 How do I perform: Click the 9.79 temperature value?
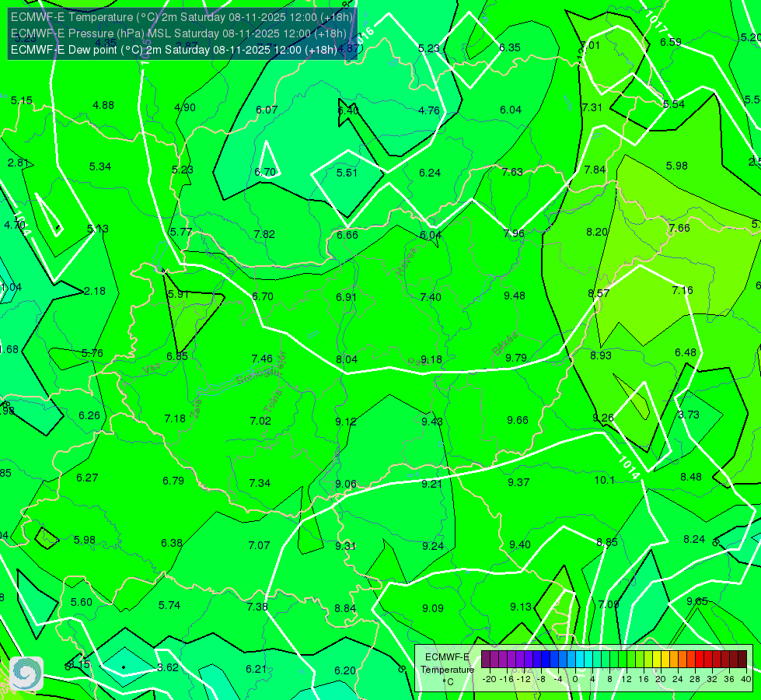[x=516, y=358]
